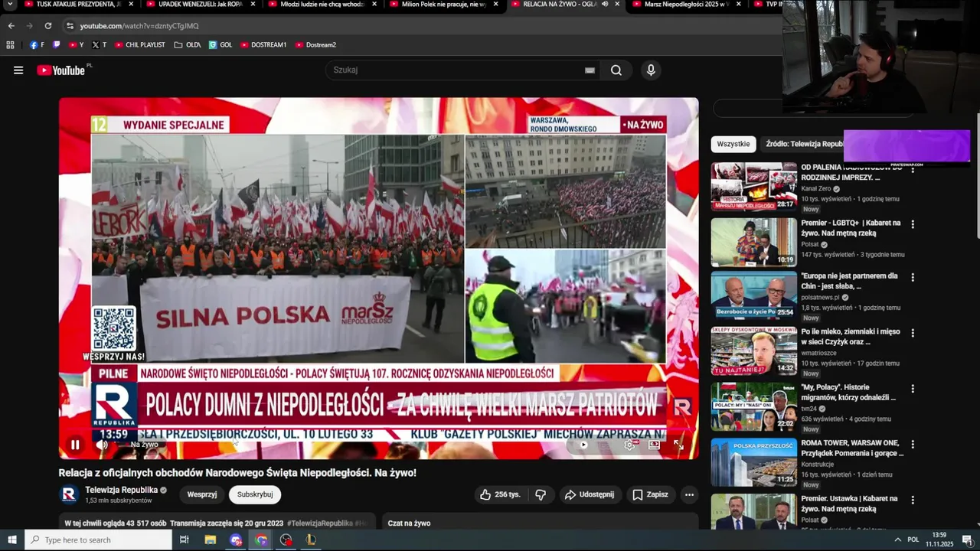980x551 pixels.
Task: Open options menu for Premier. Ustawka video
Action: pyautogui.click(x=913, y=500)
